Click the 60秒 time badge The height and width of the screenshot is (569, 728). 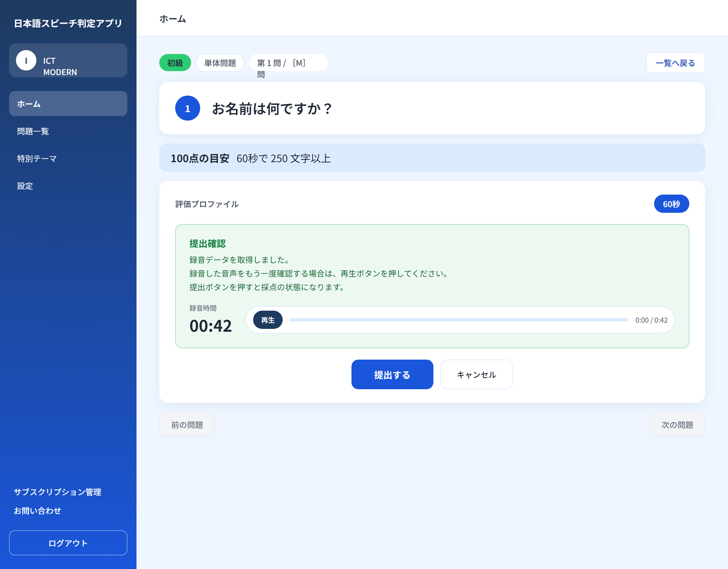(671, 204)
